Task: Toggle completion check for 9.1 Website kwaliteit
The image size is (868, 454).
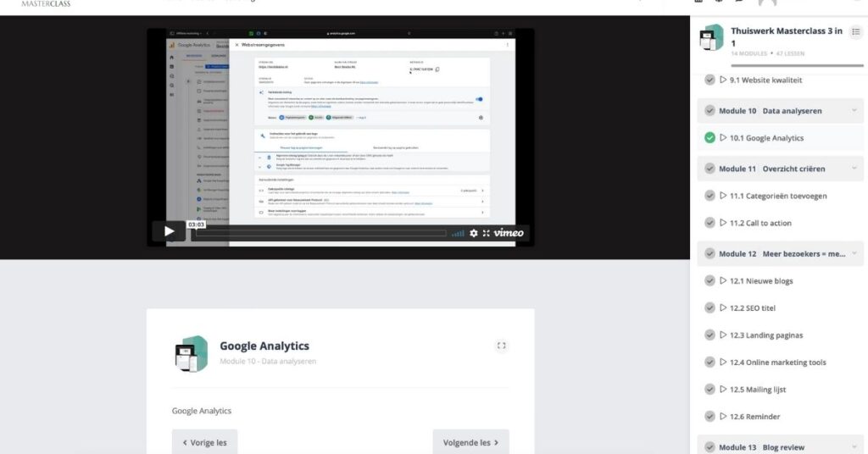Action: (x=709, y=80)
